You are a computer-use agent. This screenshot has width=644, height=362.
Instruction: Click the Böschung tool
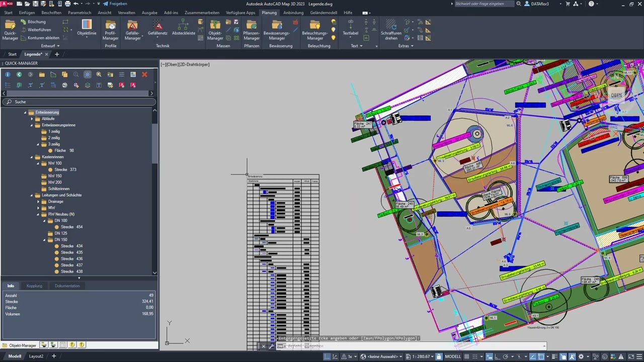coord(33,22)
